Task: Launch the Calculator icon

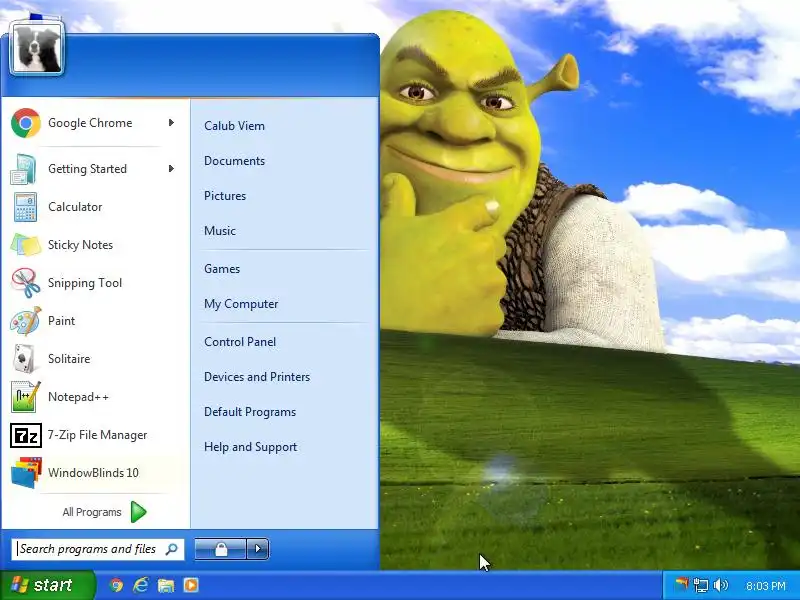Action: [x=25, y=207]
